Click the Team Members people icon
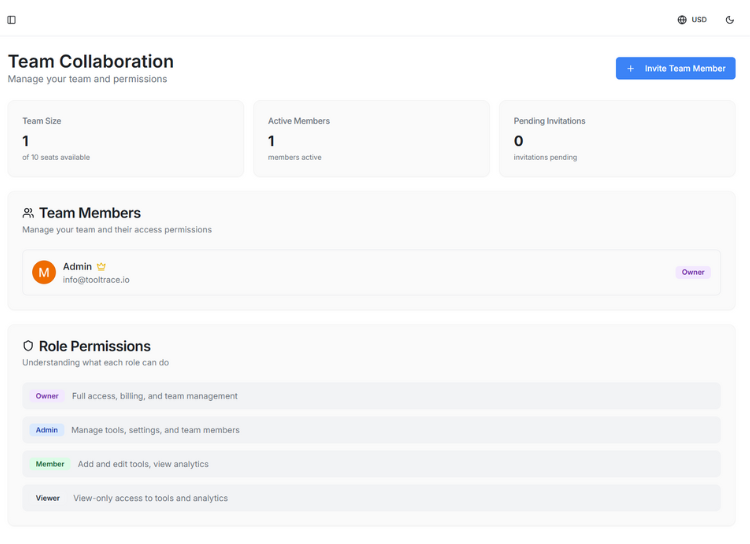Viewport: 750px width, 544px height. 28,213
